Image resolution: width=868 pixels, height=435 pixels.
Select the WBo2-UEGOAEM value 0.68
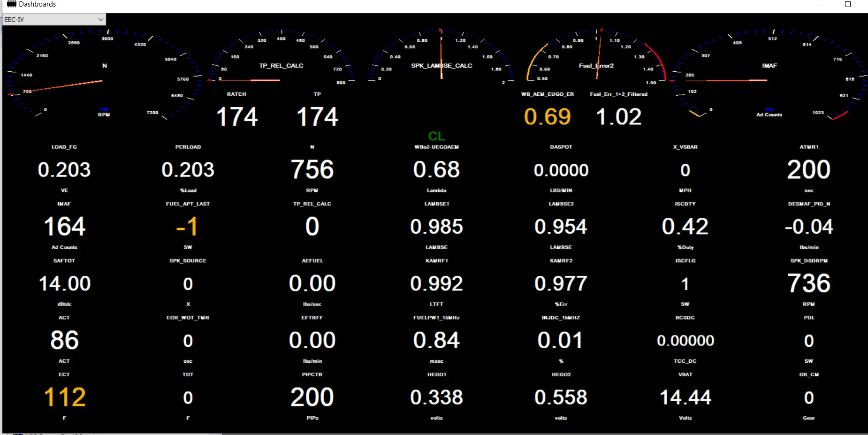(x=436, y=169)
